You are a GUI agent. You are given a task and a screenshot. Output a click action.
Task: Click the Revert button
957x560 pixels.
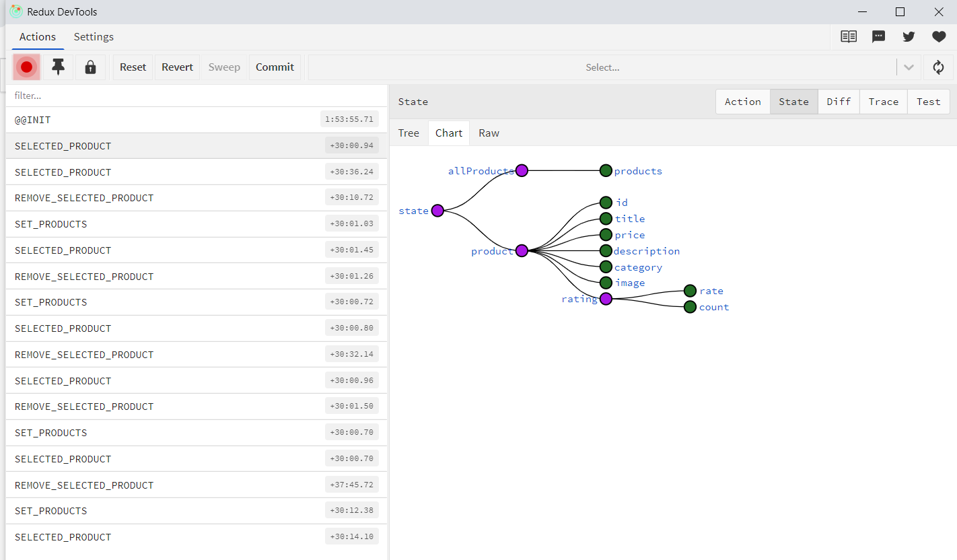(x=178, y=67)
